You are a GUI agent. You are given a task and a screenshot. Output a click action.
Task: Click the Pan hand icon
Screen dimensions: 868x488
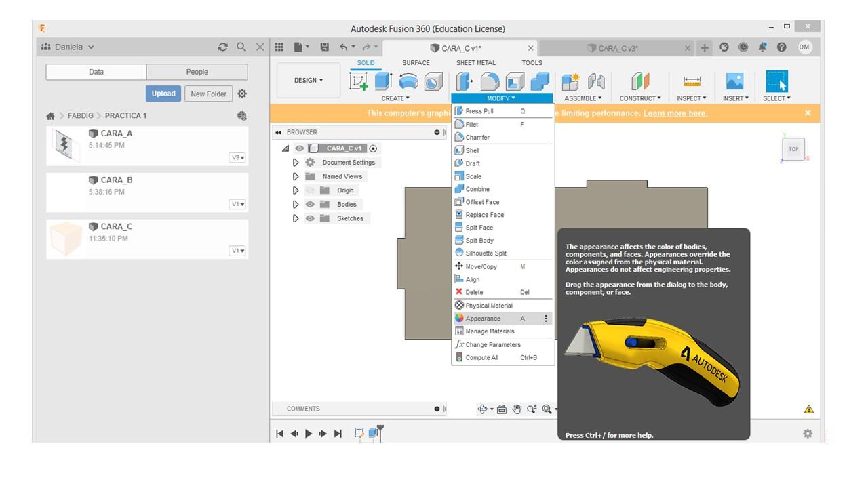coord(517,409)
